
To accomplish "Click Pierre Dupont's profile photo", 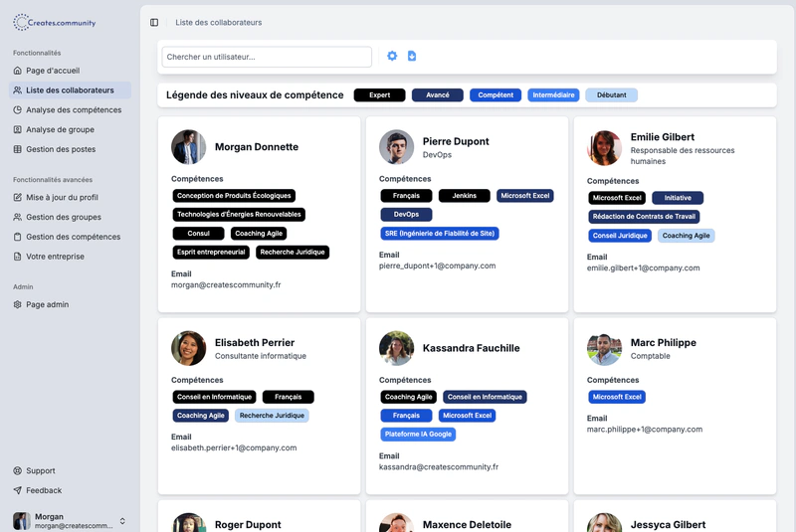I will pos(396,147).
